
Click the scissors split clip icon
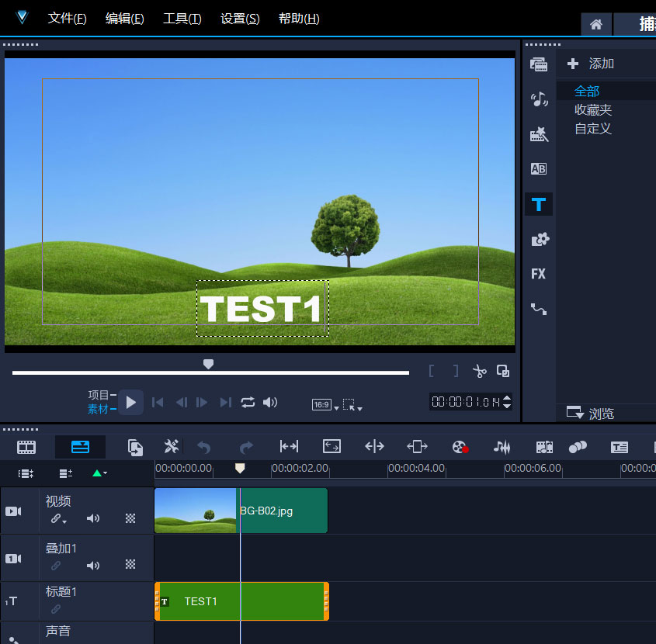(x=480, y=372)
